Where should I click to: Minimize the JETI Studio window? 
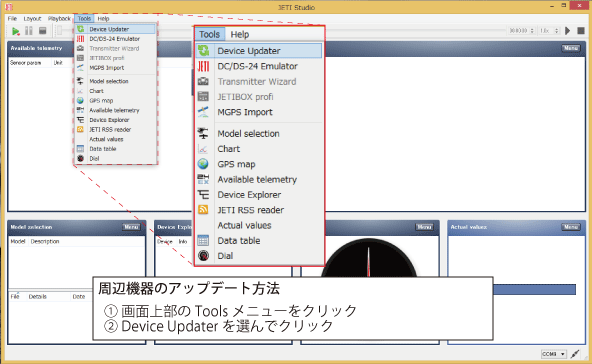(x=552, y=6)
